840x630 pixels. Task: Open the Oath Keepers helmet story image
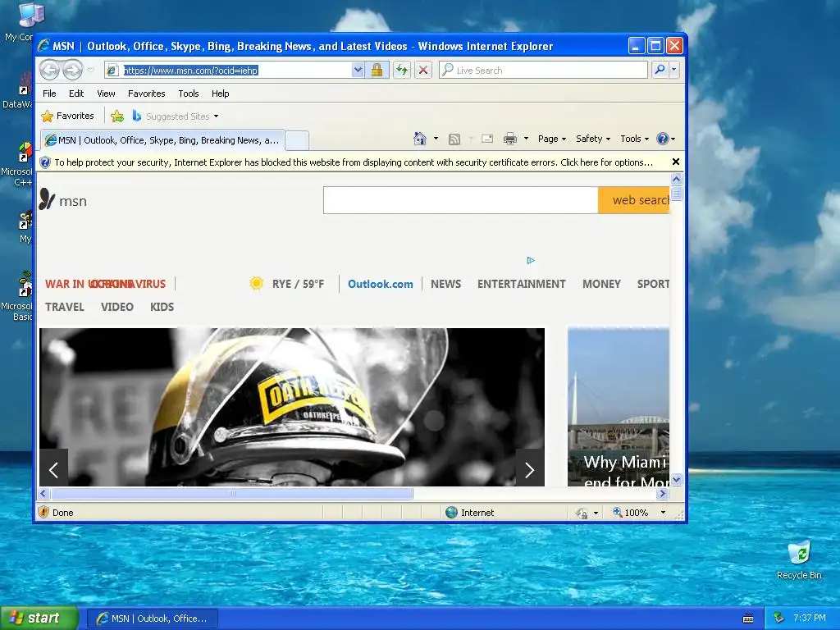click(292, 407)
